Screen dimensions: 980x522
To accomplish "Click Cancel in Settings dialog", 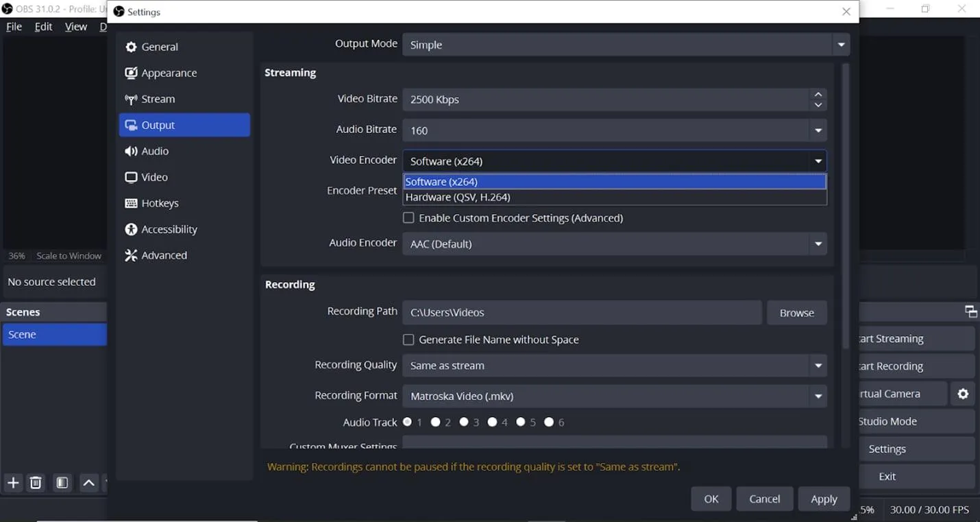I will tap(765, 499).
